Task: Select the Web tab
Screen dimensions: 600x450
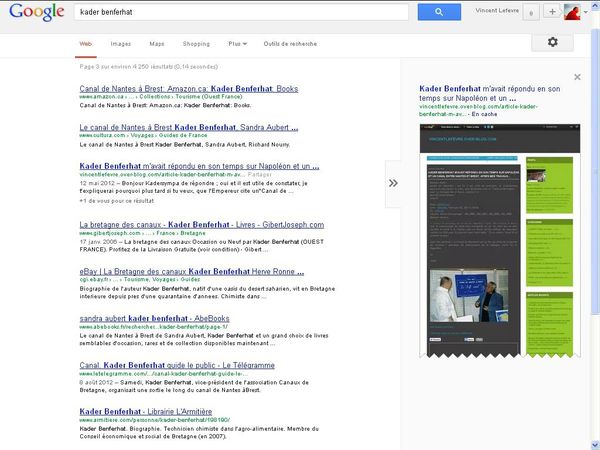Action: tap(86, 44)
